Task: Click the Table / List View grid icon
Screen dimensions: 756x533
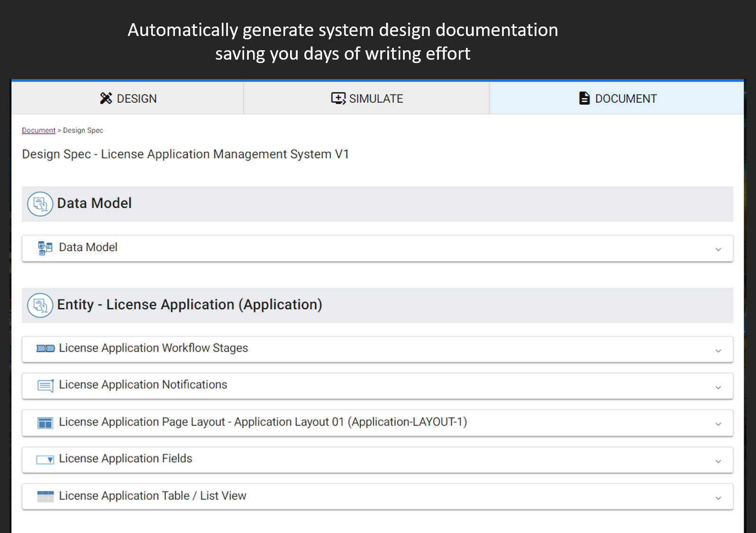Action: [45, 497]
